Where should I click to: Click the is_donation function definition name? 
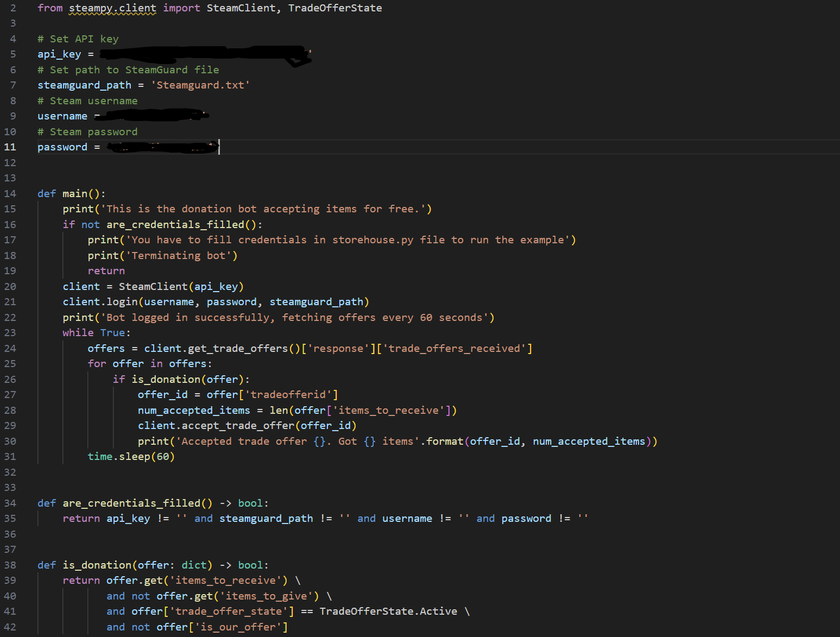pos(97,565)
